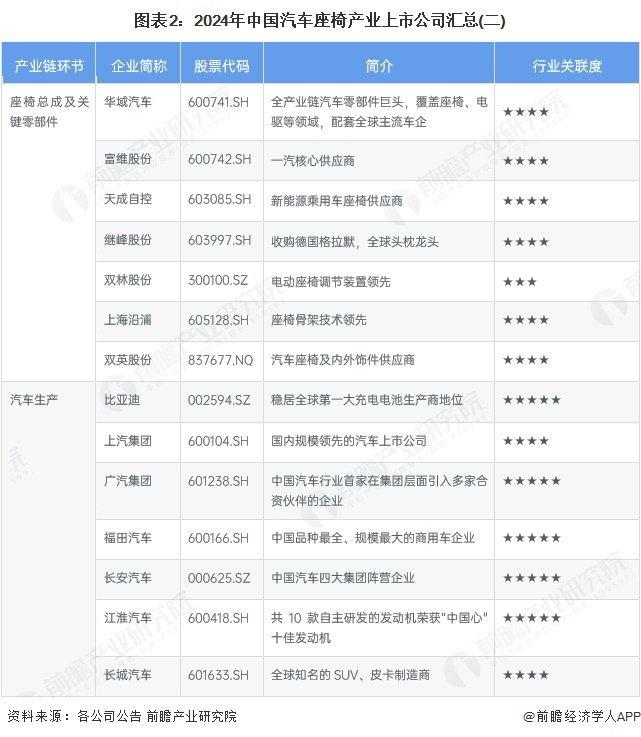
Task: Click stock code 600166.SH
Action: point(219,538)
